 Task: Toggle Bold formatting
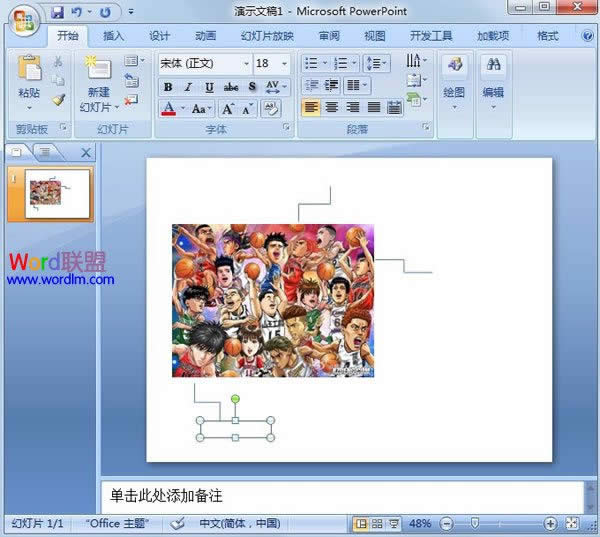tap(168, 87)
